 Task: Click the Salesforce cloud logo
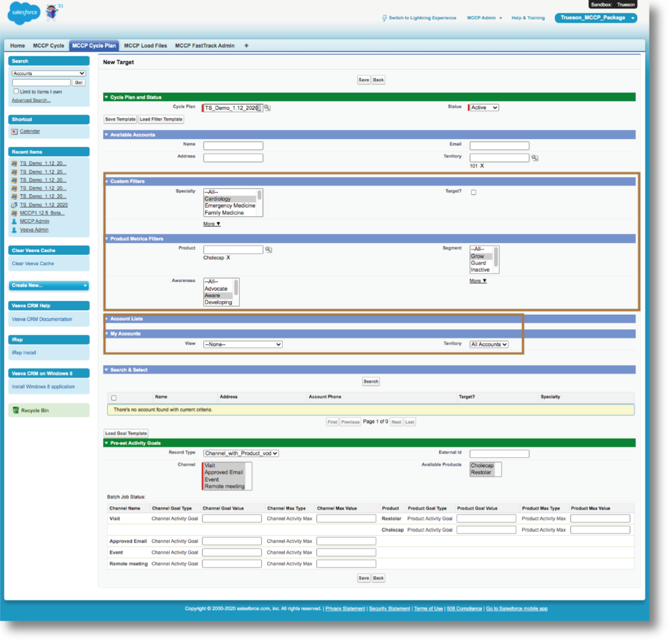(x=24, y=13)
